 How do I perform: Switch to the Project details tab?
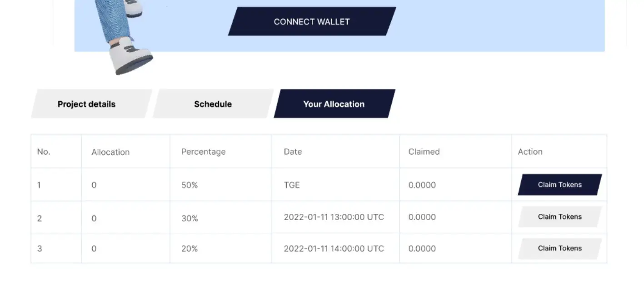pyautogui.click(x=86, y=104)
